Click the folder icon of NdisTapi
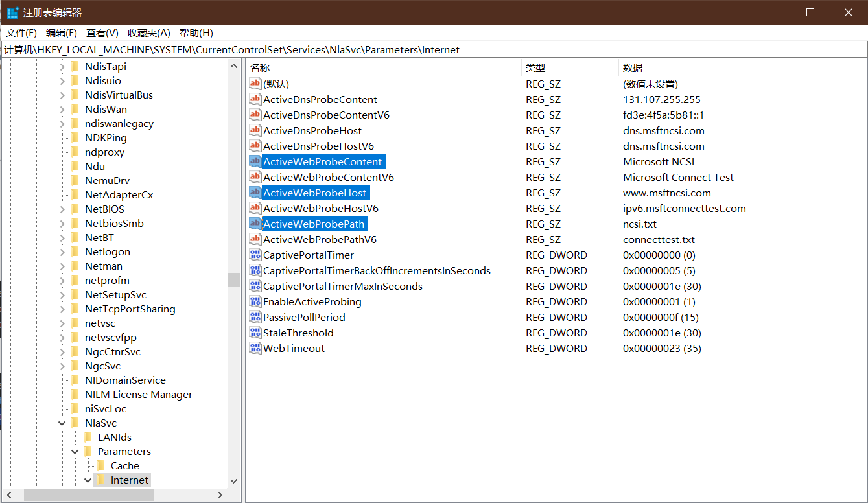Screen dimensions: 868x503 tap(75, 66)
